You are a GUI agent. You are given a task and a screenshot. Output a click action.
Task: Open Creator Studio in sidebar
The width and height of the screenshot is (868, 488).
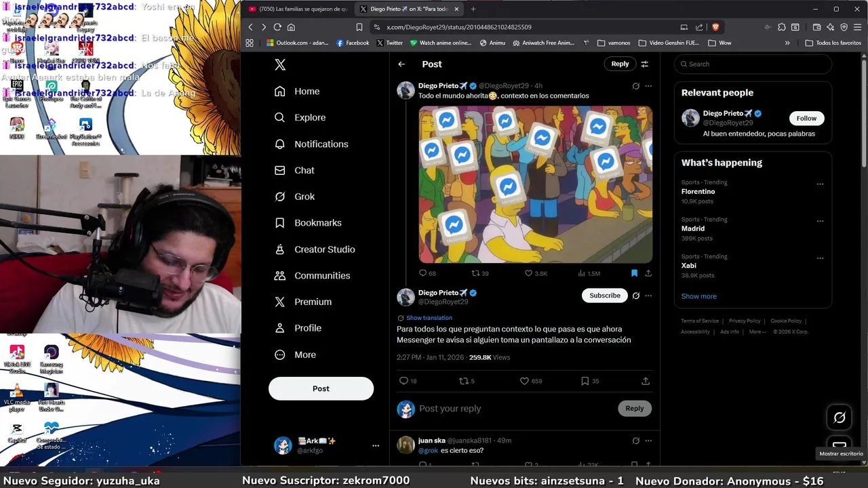pyautogui.click(x=315, y=249)
